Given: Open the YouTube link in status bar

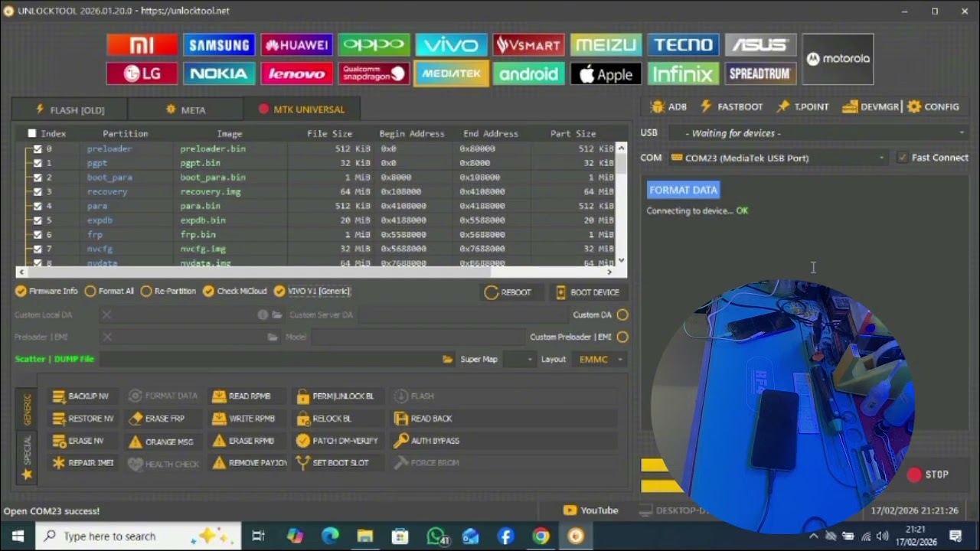Looking at the screenshot, I should pyautogui.click(x=590, y=510).
